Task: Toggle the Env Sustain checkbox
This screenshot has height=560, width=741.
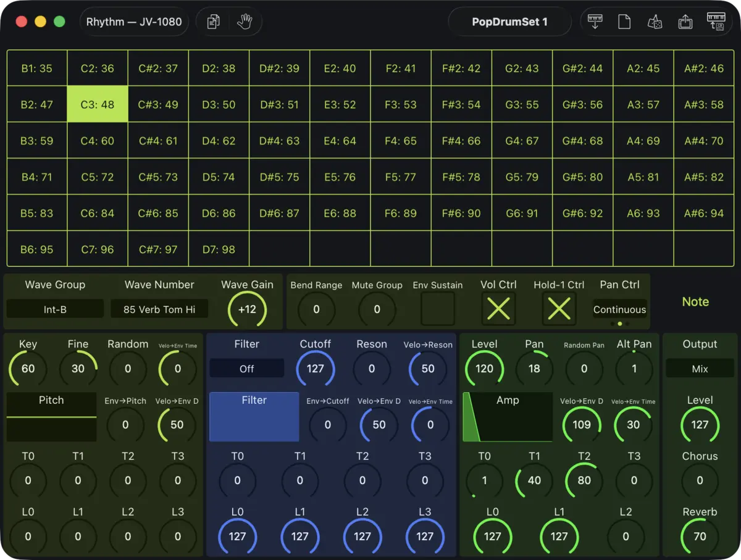Action: tap(438, 309)
